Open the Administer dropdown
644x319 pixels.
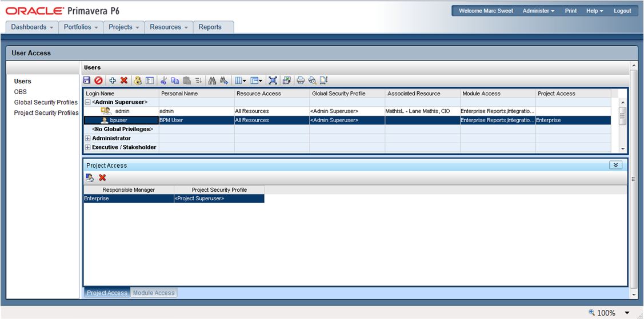[x=538, y=11]
